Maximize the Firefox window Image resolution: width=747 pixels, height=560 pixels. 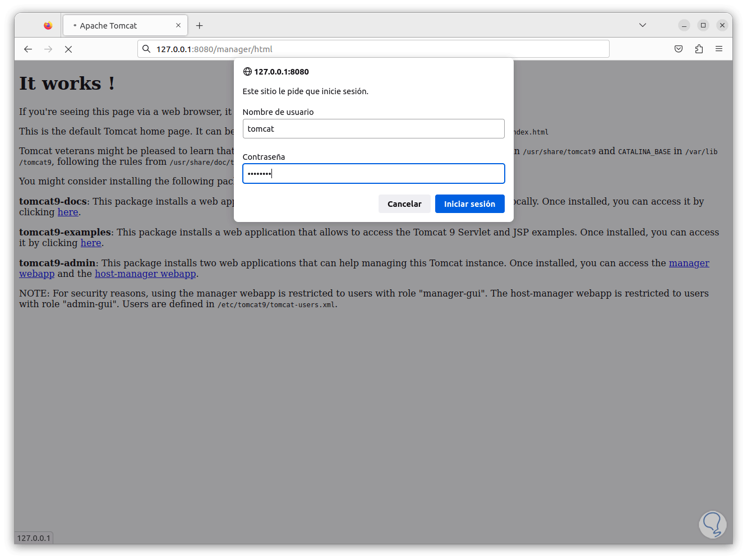(x=703, y=25)
